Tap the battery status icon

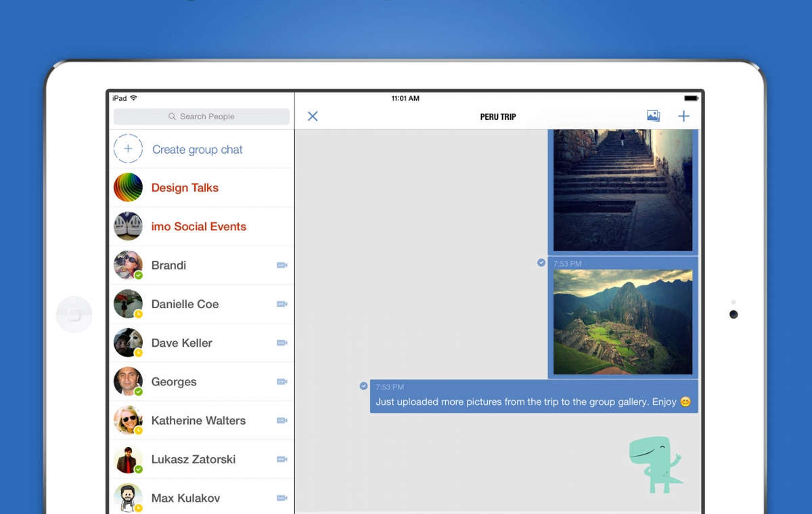[x=690, y=98]
